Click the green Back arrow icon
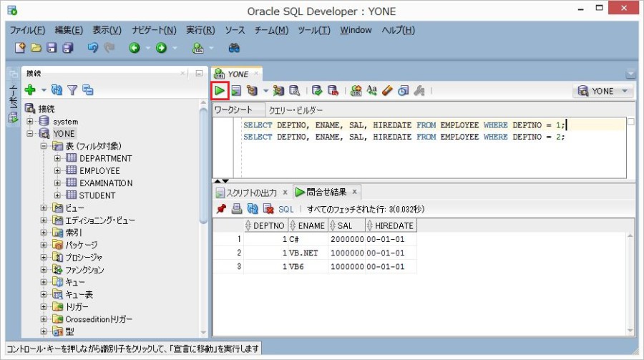This screenshot has width=644, height=360. point(135,48)
